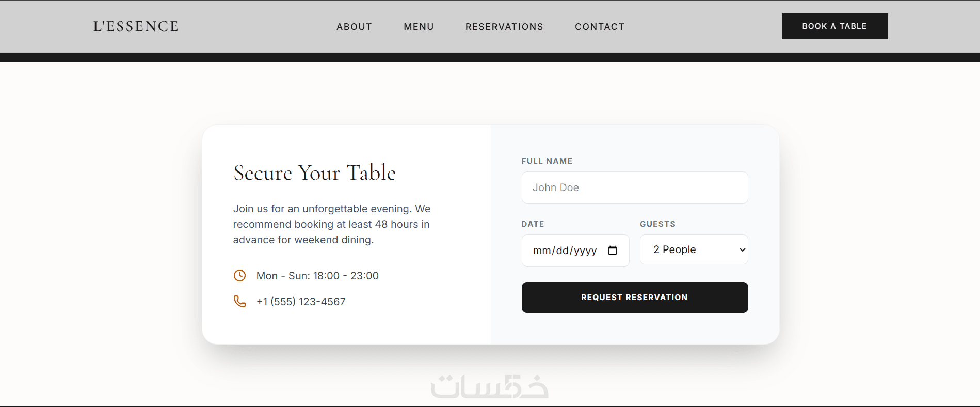
Task: Open the Reservations navigation link
Action: (x=504, y=27)
